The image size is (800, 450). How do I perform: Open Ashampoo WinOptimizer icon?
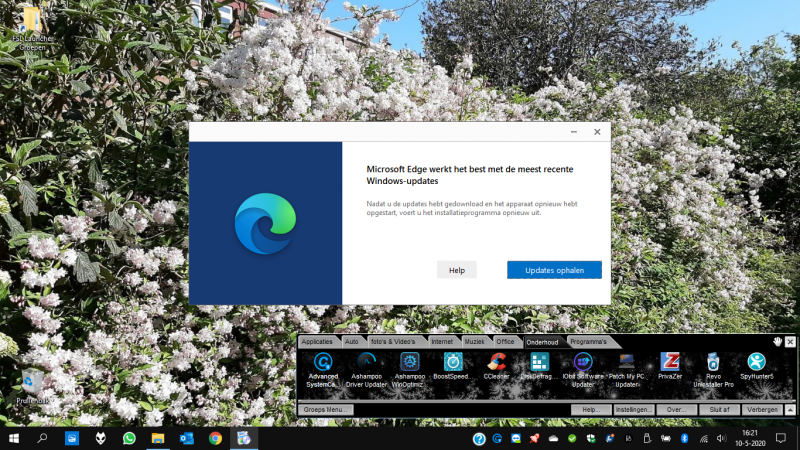(x=409, y=369)
